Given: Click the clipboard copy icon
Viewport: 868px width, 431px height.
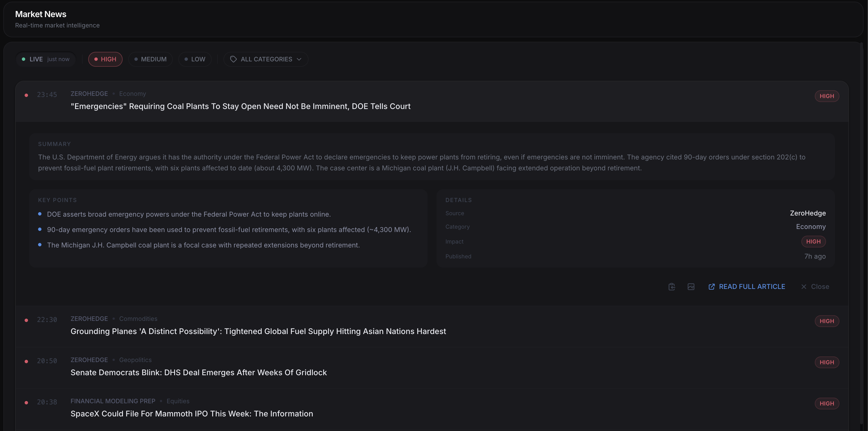Looking at the screenshot, I should tap(671, 287).
